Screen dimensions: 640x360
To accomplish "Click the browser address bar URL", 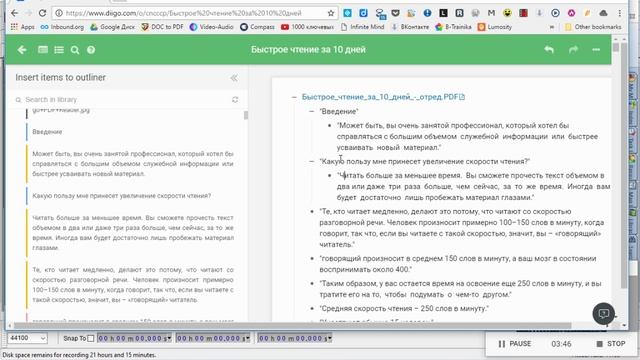I will (184, 13).
